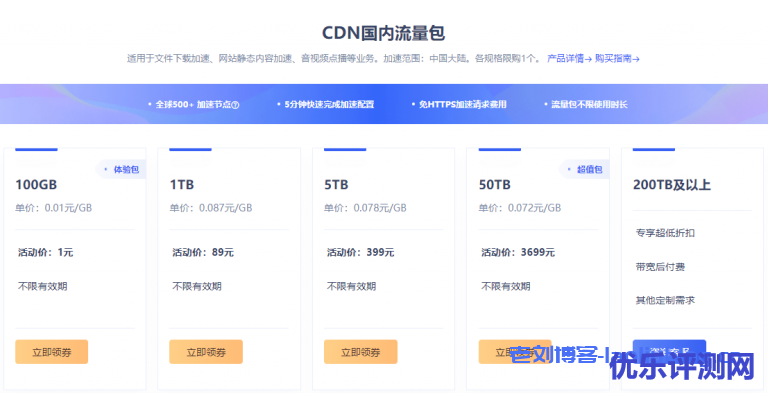Image resolution: width=768 pixels, height=393 pixels.
Task: Select the 超值包 tag on 50TB card
Action: [x=584, y=170]
